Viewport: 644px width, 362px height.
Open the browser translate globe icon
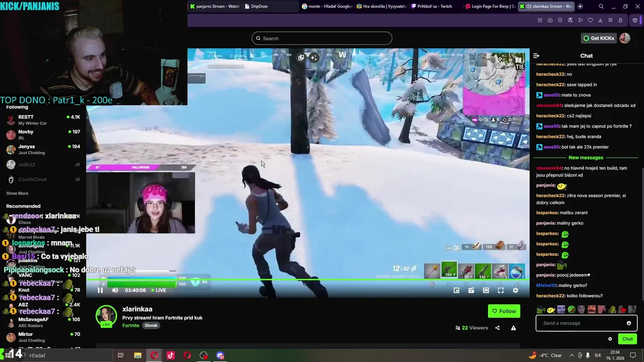click(x=570, y=20)
